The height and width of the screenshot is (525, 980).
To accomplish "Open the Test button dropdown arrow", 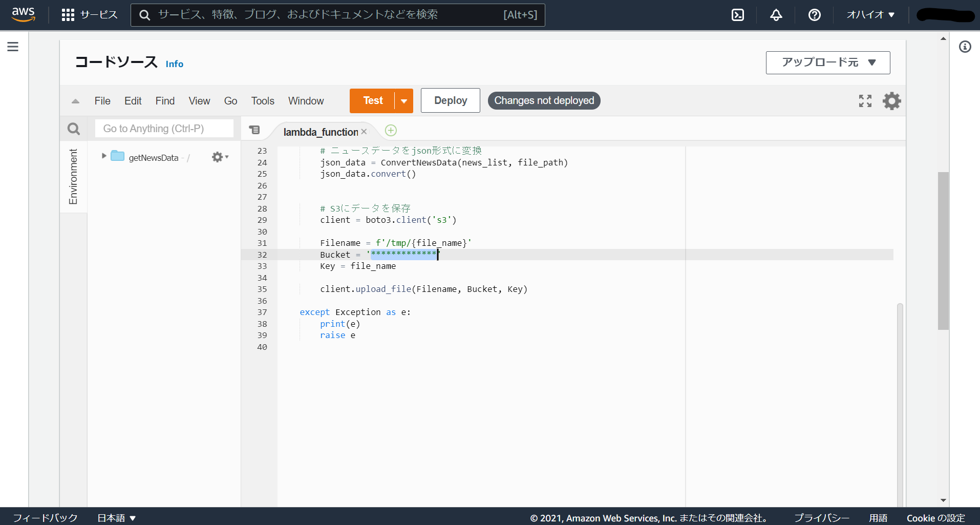I will [404, 100].
